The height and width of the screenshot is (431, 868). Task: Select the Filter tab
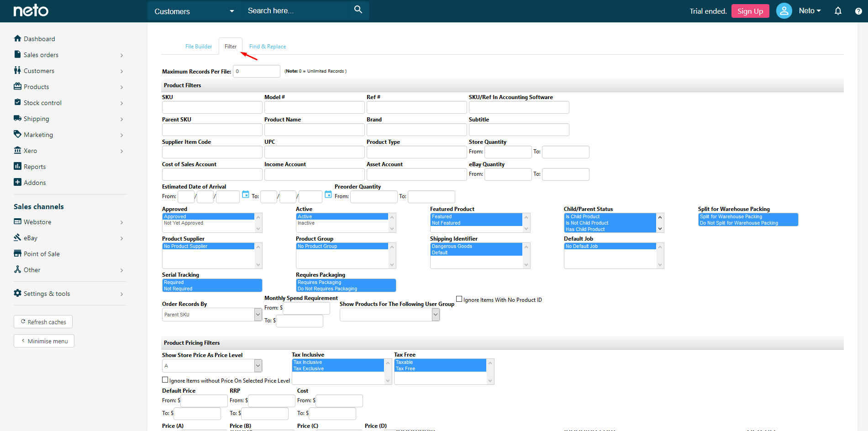point(231,47)
